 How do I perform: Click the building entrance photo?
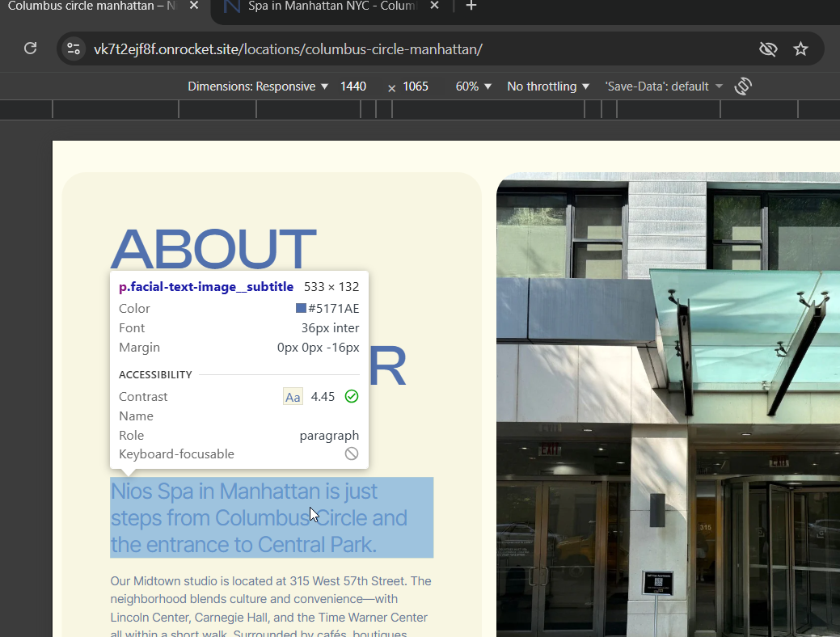tap(668, 404)
